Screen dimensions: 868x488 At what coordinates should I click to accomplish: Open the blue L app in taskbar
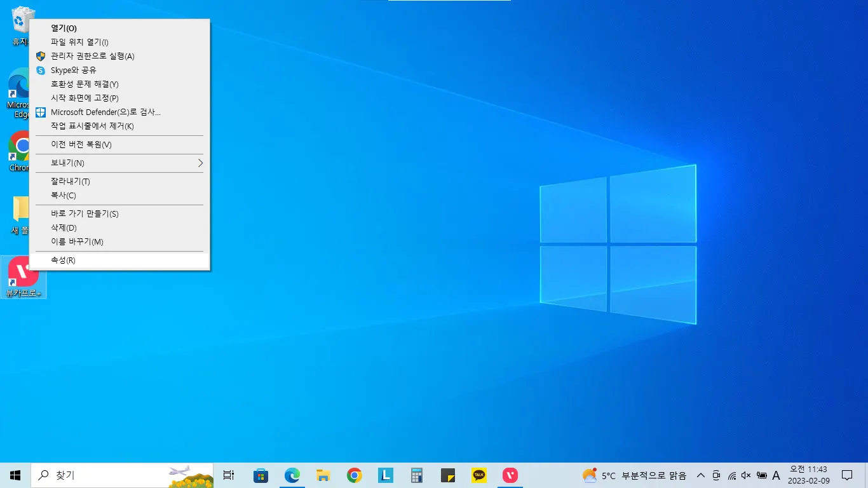pos(386,475)
